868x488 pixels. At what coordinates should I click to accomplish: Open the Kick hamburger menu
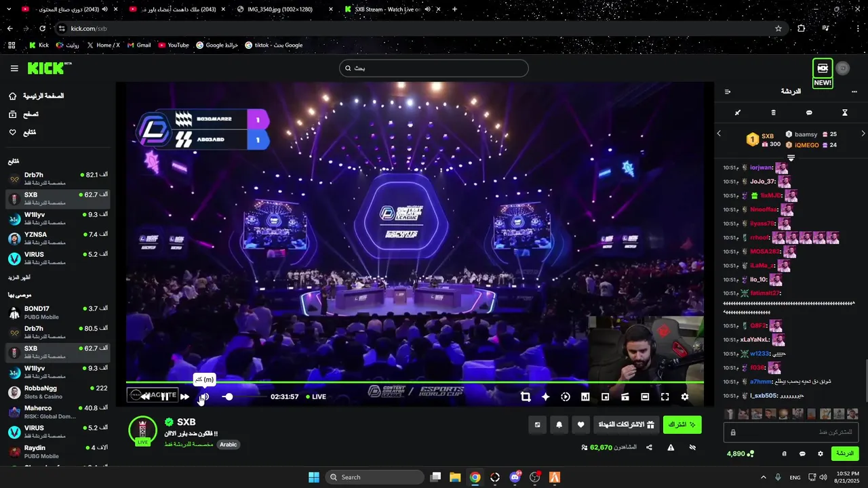coord(14,68)
